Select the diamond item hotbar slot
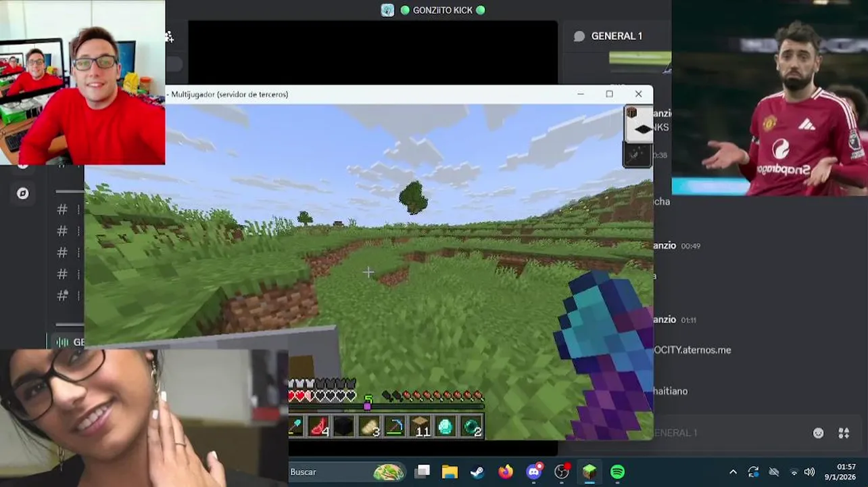This screenshot has width=868, height=487. click(445, 426)
